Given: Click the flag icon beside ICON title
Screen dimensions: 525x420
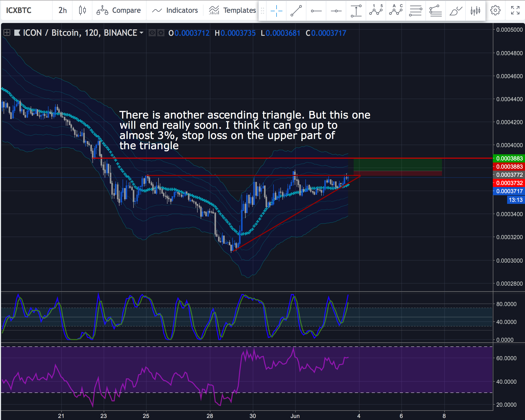Looking at the screenshot, I should (17, 33).
